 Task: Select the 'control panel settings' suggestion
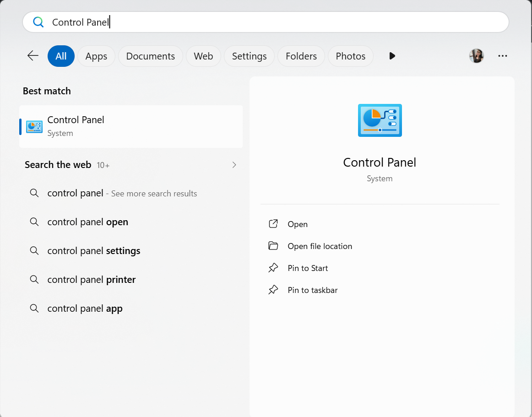pyautogui.click(x=131, y=251)
